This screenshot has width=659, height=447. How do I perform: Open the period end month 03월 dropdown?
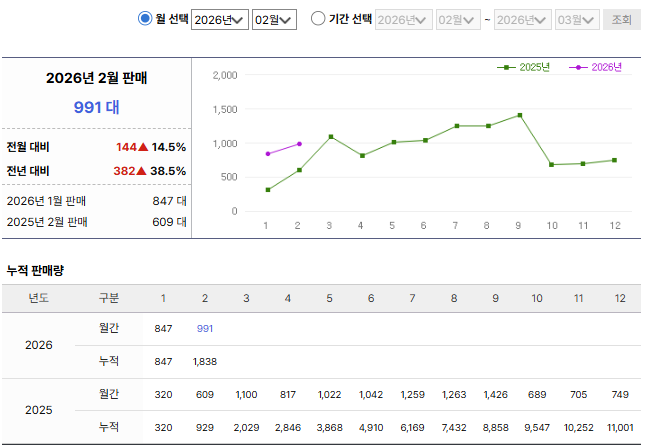tap(577, 20)
